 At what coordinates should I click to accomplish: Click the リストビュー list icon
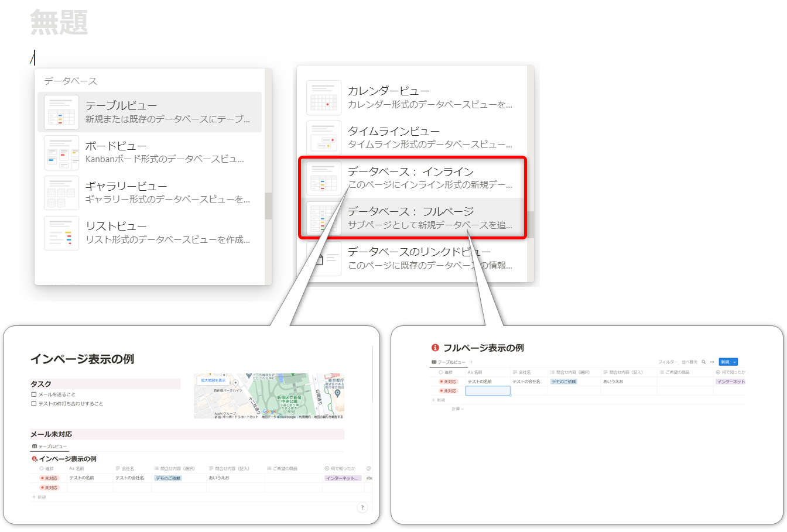pyautogui.click(x=61, y=233)
